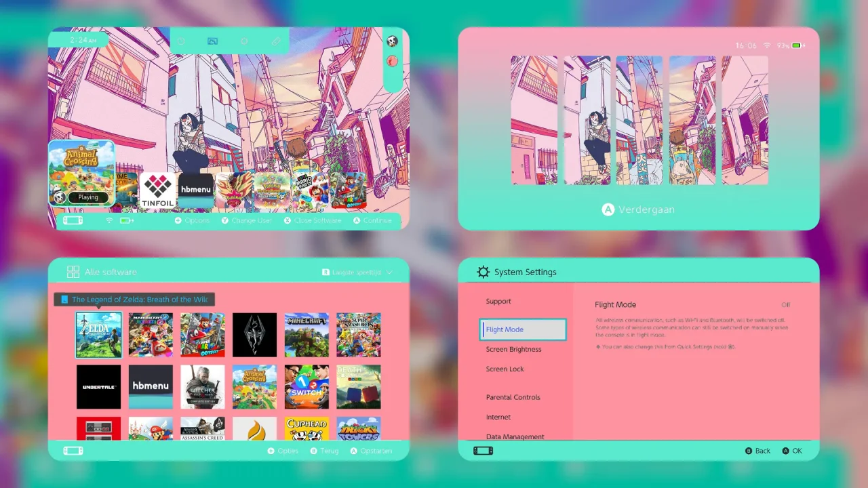Choose the Undertale game tile

tap(99, 387)
